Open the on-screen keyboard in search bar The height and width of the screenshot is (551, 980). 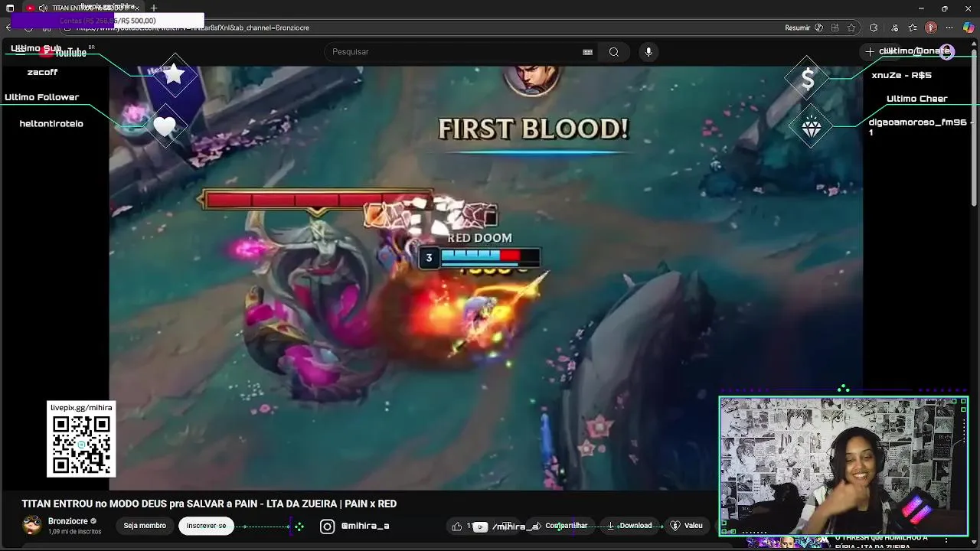(587, 52)
